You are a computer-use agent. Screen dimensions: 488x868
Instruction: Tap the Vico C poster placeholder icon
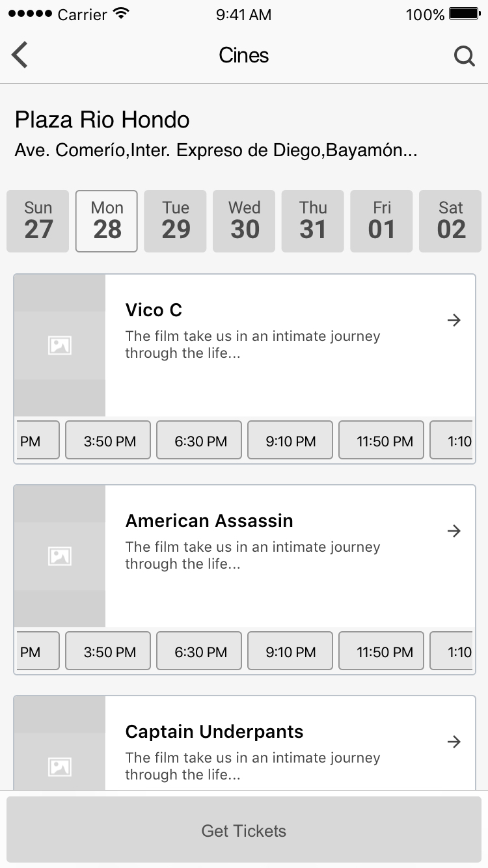pos(59,346)
